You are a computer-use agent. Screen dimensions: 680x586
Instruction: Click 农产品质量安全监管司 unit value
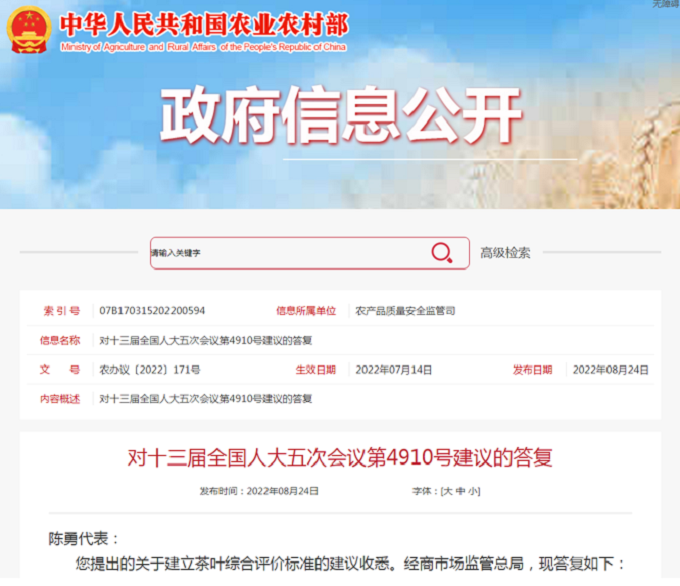click(405, 311)
